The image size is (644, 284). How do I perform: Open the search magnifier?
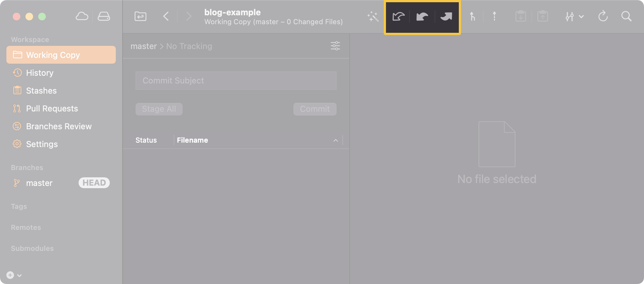[x=626, y=16]
